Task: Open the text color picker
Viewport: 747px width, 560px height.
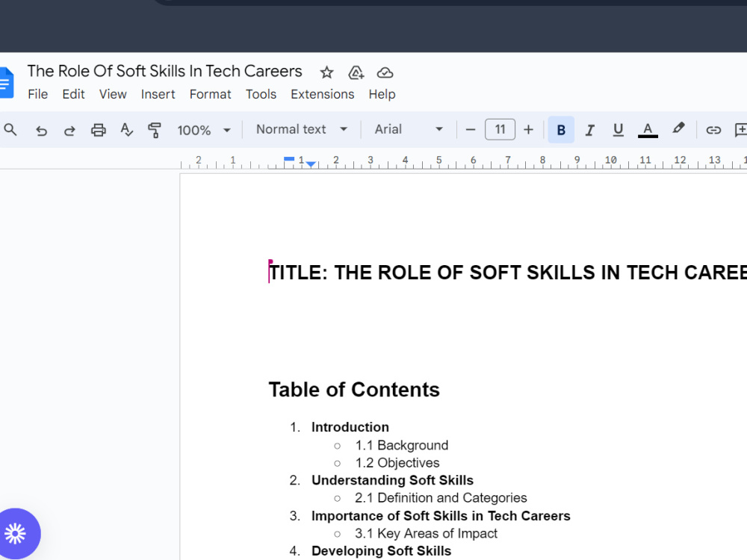Action: tap(648, 129)
